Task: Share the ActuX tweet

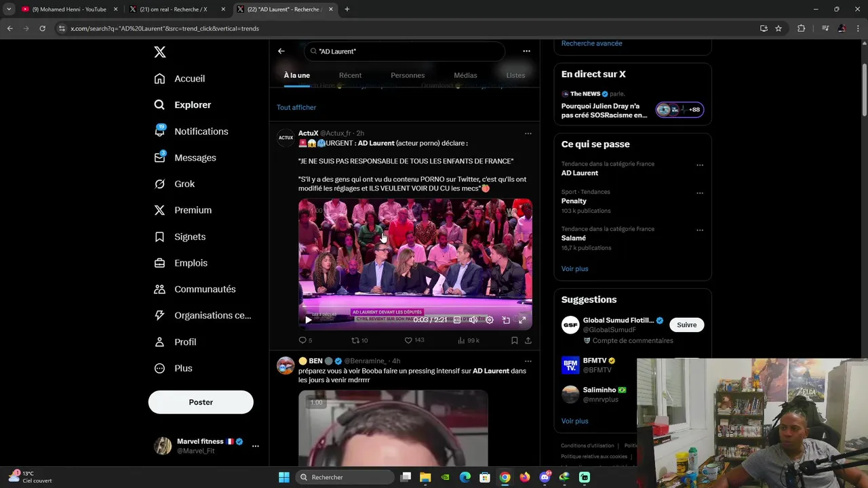Action: click(528, 340)
